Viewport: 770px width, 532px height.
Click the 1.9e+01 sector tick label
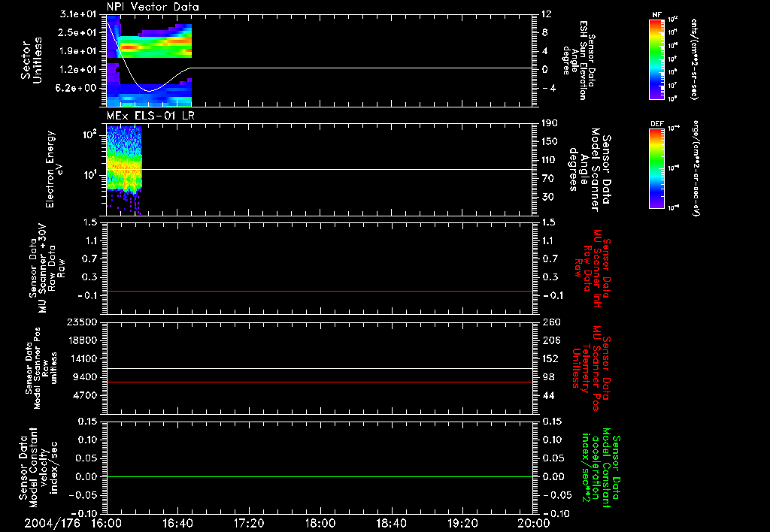point(78,51)
